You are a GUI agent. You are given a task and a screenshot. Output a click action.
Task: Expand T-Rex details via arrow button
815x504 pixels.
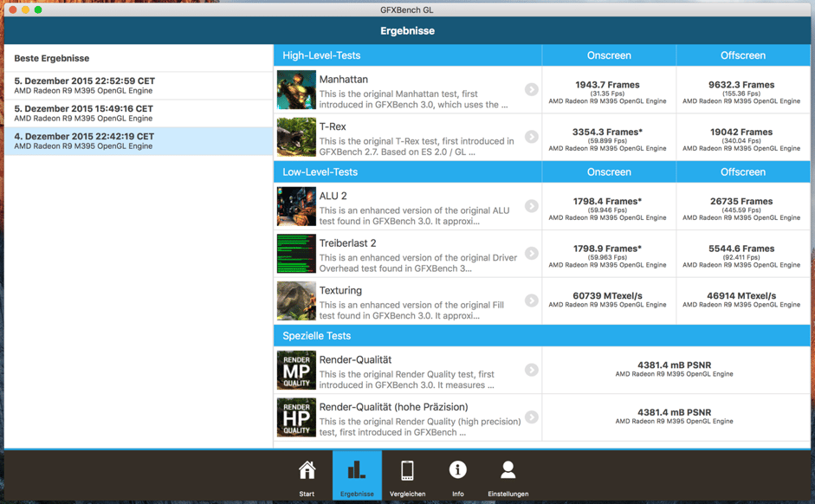tap(531, 137)
